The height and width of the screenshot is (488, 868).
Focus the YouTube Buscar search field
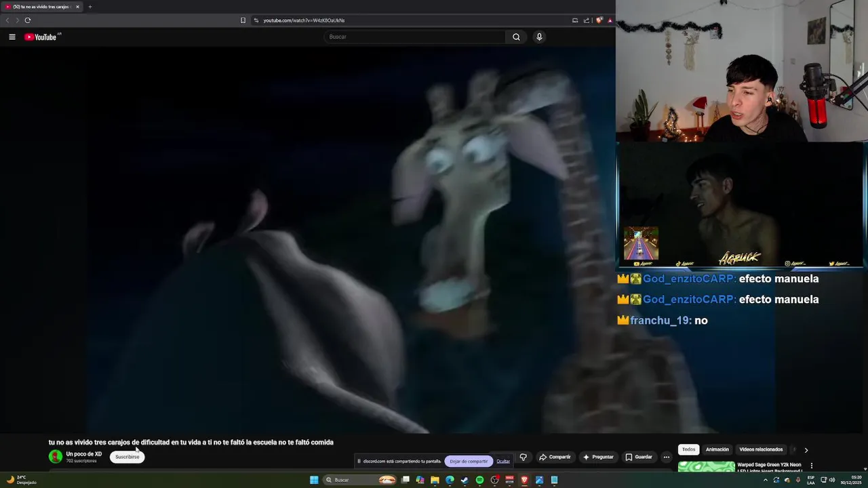click(414, 37)
